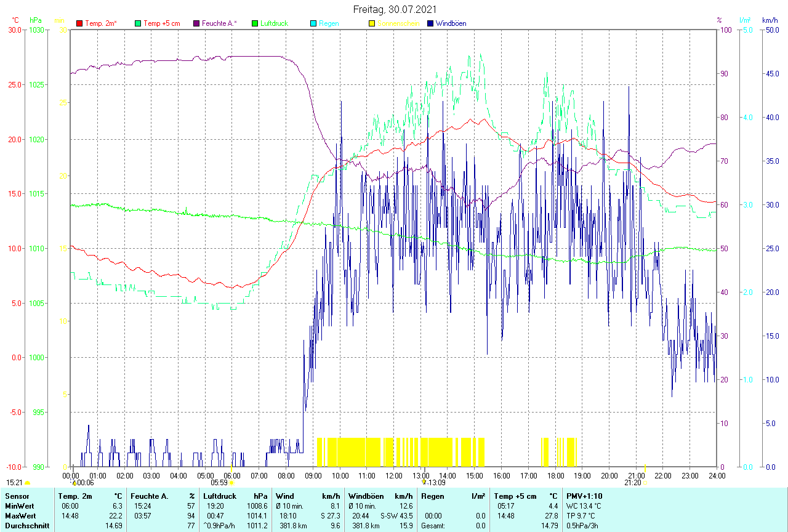The image size is (788, 532).
Task: Click the yellow sunshine bar near 18:30
Action: coord(571,452)
